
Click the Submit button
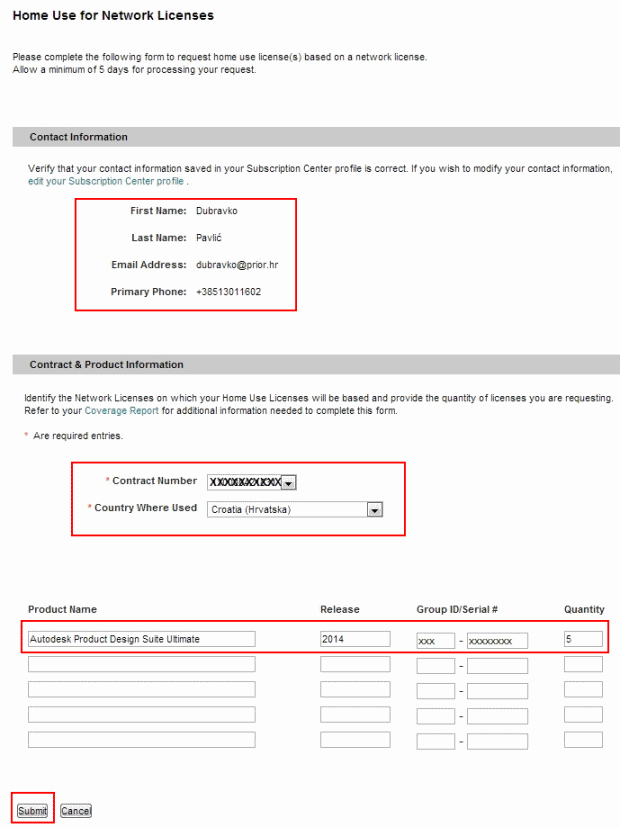click(x=32, y=810)
